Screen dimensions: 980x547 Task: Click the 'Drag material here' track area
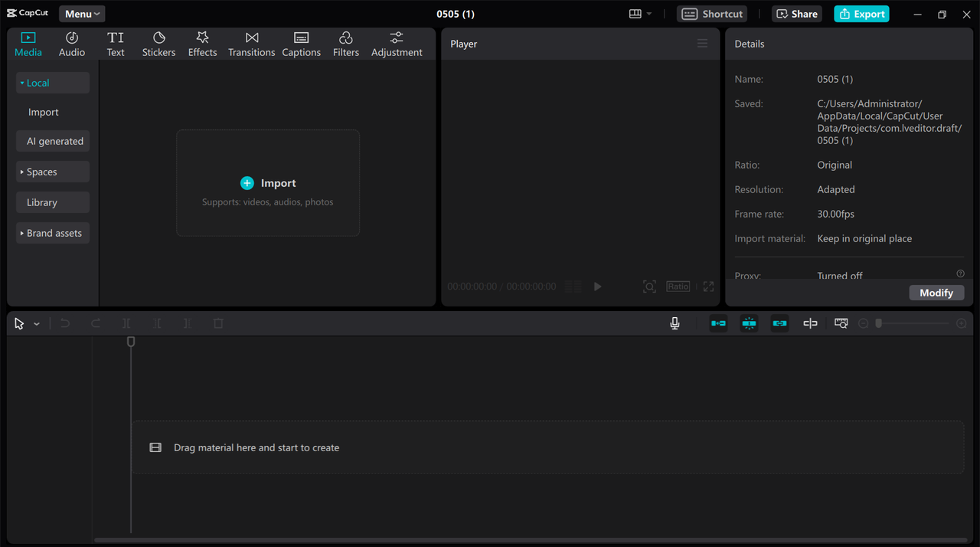point(547,447)
